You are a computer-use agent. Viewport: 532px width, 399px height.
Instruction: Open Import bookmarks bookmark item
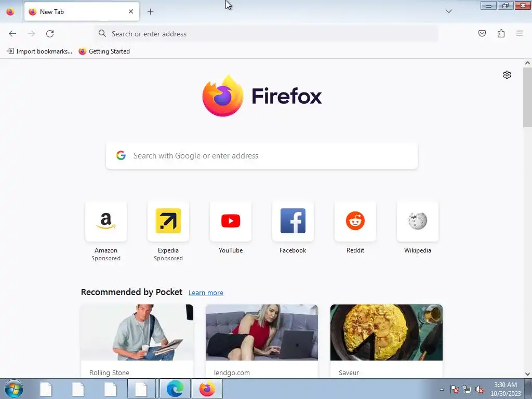(39, 51)
